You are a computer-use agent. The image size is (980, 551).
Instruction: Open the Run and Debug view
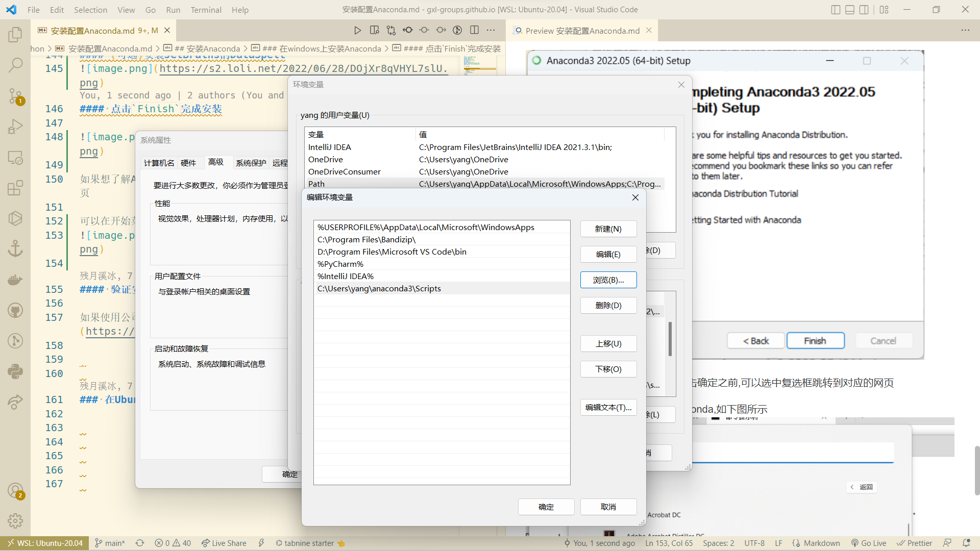click(15, 126)
